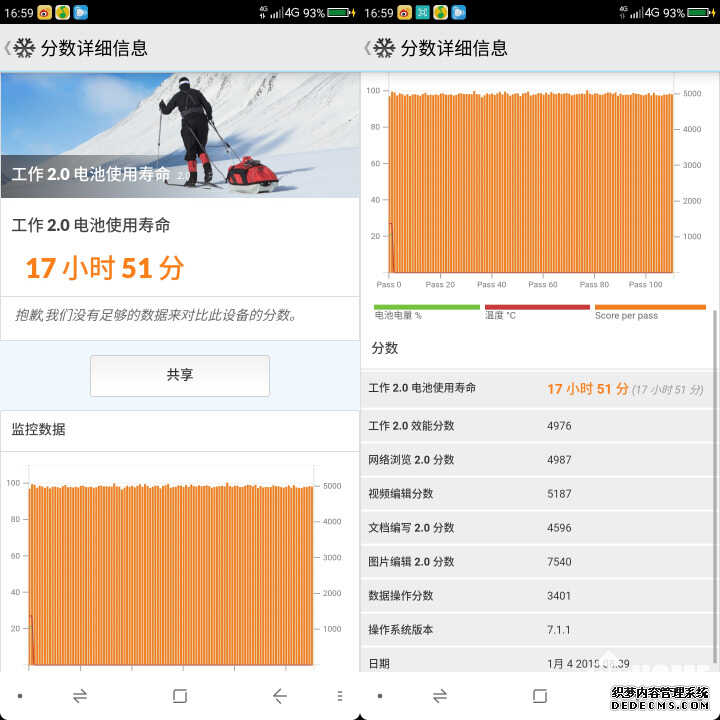Tap the recent apps square on right screen
This screenshot has height=720, width=720.
click(x=540, y=696)
